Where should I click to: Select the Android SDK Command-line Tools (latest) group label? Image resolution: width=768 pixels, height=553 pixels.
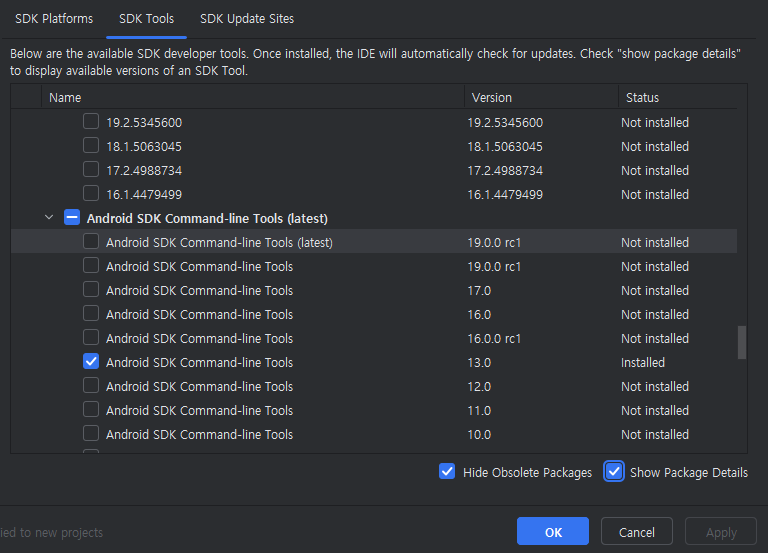207,218
